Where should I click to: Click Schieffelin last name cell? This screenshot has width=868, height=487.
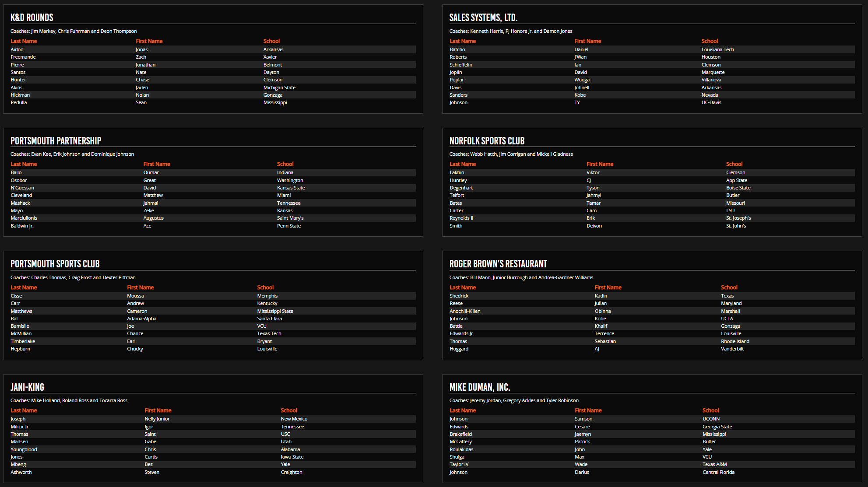(461, 65)
